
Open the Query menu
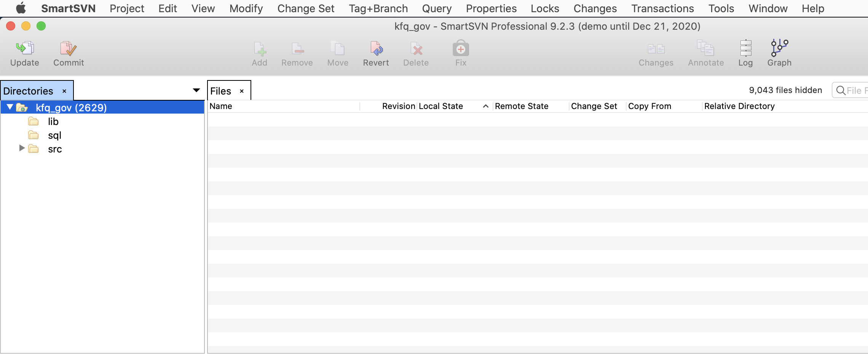(437, 8)
